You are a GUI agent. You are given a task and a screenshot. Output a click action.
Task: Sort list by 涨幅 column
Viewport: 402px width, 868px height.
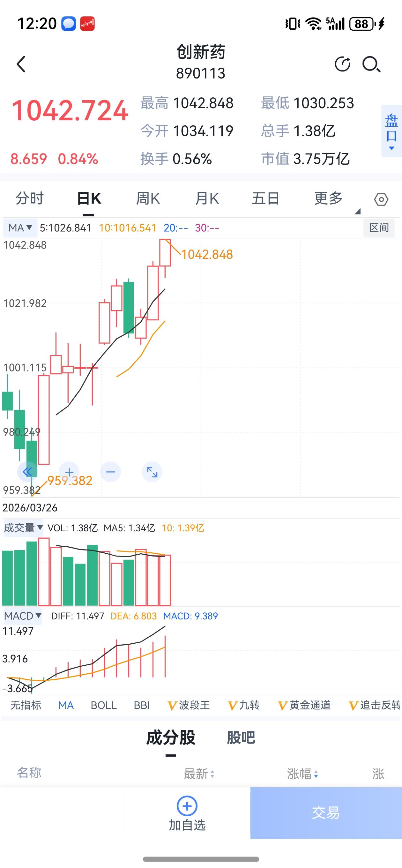tap(302, 774)
